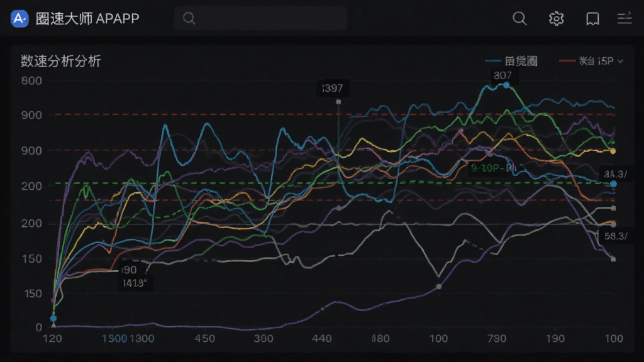644x362 pixels.
Task: Click the green 9-10P annotation label
Action: [x=493, y=168]
